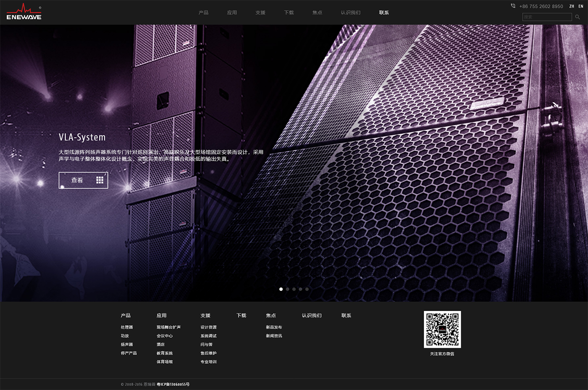The image size is (588, 390).
Task: Click the phone icon beside the number
Action: click(x=513, y=6)
